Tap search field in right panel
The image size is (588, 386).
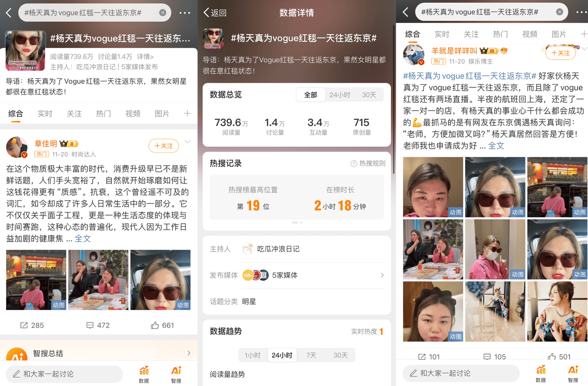[491, 12]
